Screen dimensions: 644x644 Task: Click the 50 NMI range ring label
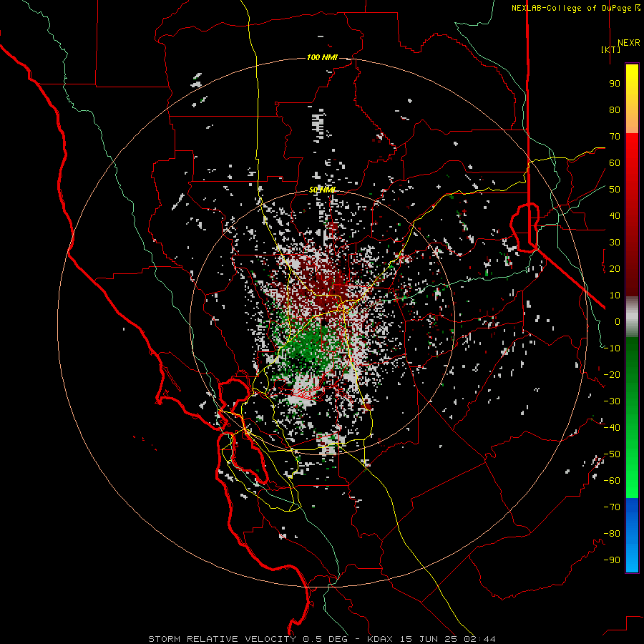[322, 190]
